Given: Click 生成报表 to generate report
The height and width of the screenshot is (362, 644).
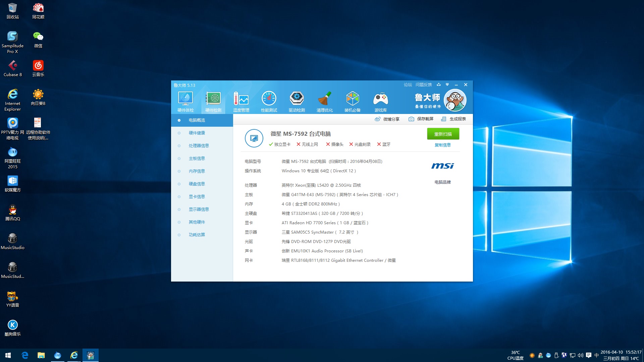Looking at the screenshot, I should point(453,119).
